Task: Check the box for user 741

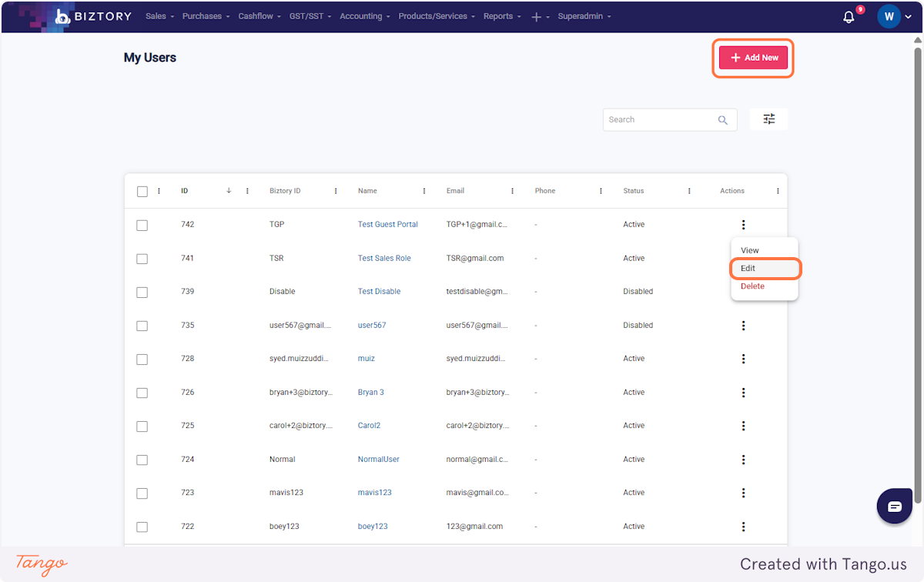Action: point(142,259)
